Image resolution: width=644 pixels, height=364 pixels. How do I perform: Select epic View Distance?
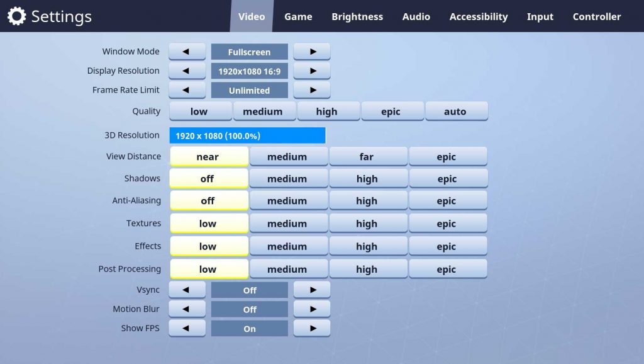pos(448,156)
